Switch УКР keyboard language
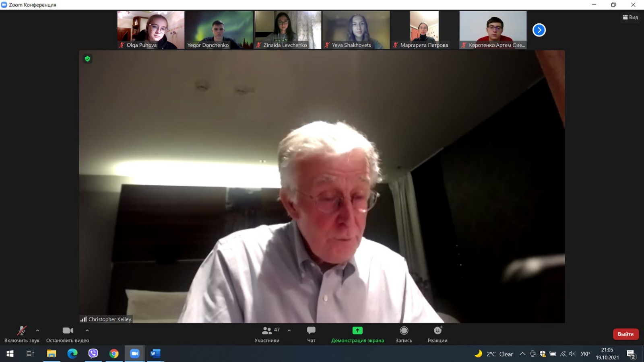Viewport: 644px width, 362px height. click(x=585, y=354)
